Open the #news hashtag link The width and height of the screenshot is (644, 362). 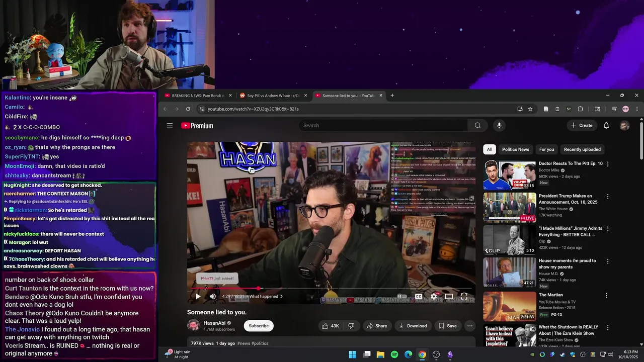244,343
